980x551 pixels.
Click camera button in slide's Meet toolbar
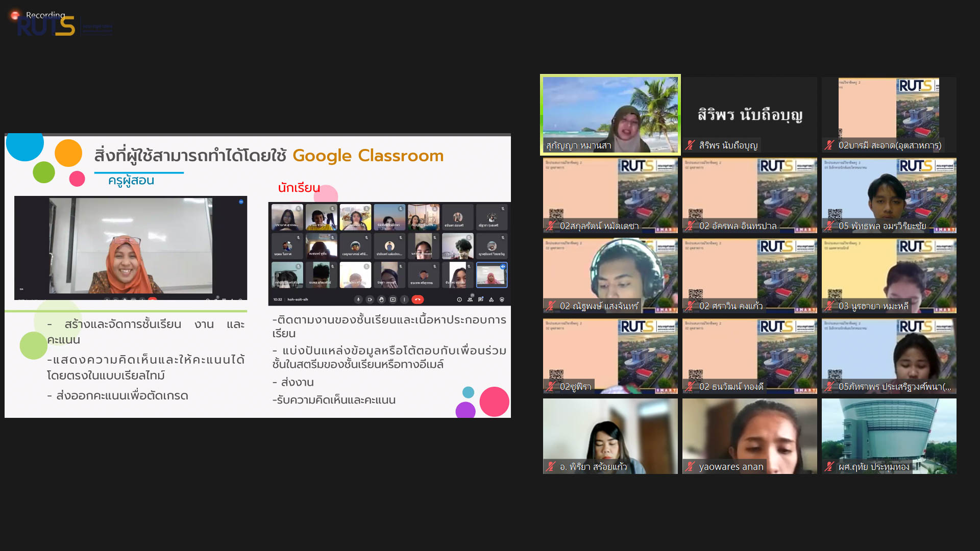pyautogui.click(x=370, y=299)
